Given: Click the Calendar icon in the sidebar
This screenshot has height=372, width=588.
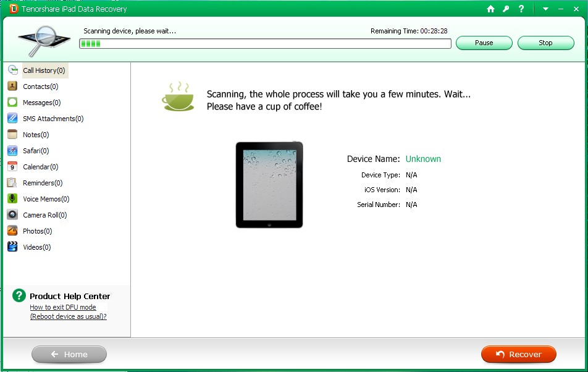Looking at the screenshot, I should pos(12,166).
